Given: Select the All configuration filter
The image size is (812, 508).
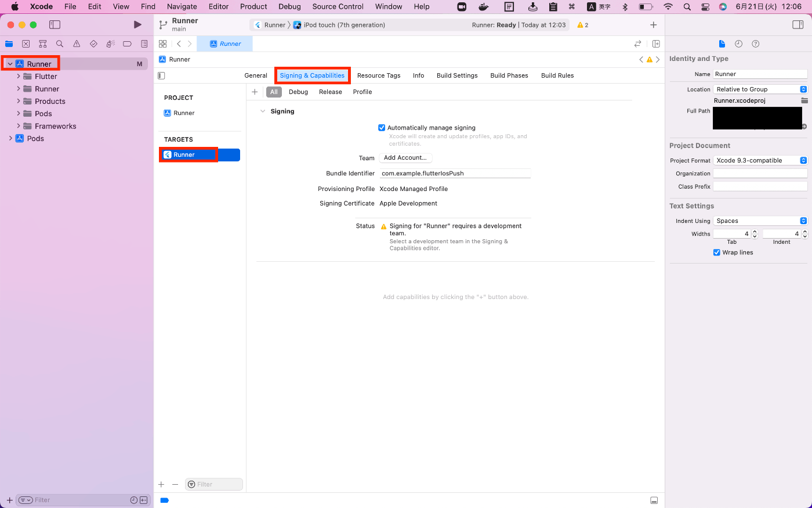Looking at the screenshot, I should pyautogui.click(x=274, y=92).
